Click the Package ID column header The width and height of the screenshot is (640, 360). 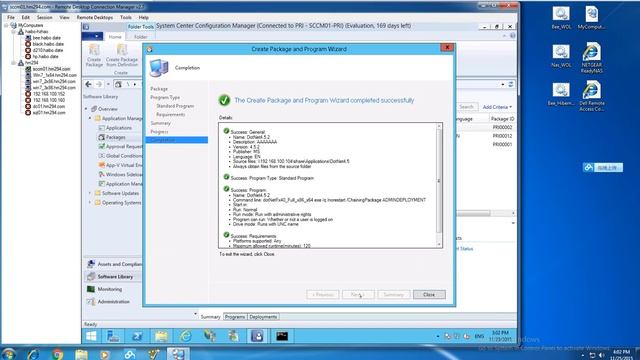502,119
